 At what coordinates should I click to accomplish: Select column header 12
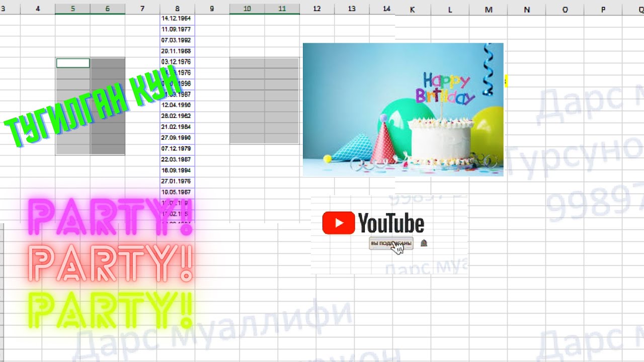click(x=316, y=9)
